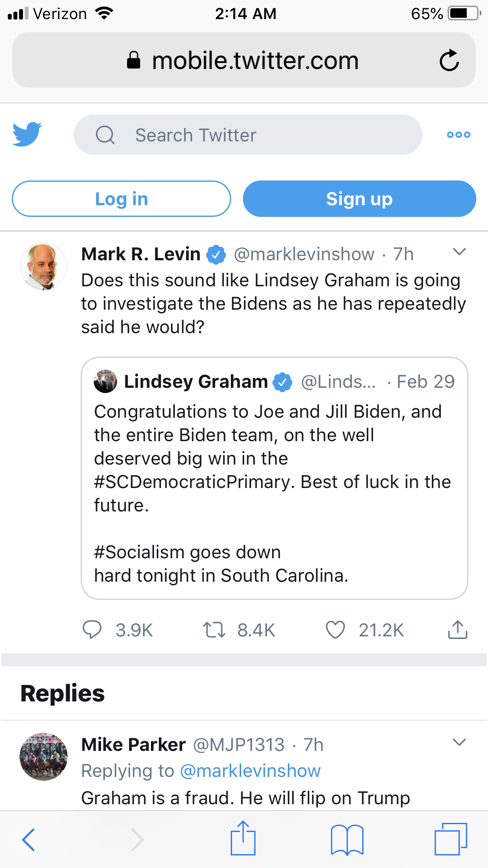This screenshot has width=488, height=868.
Task: Open the Safari tabs overview
Action: click(451, 839)
